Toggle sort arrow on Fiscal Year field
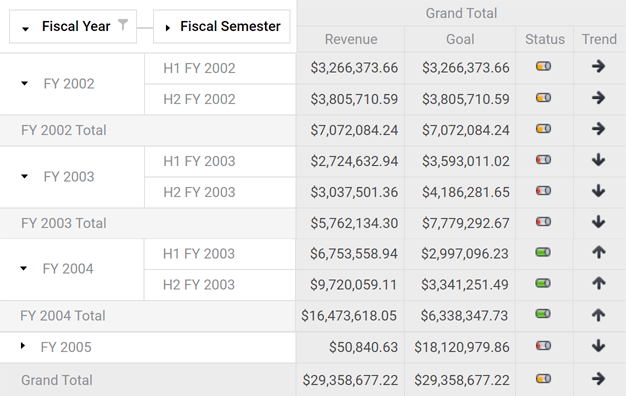The width and height of the screenshot is (626, 396). click(26, 29)
